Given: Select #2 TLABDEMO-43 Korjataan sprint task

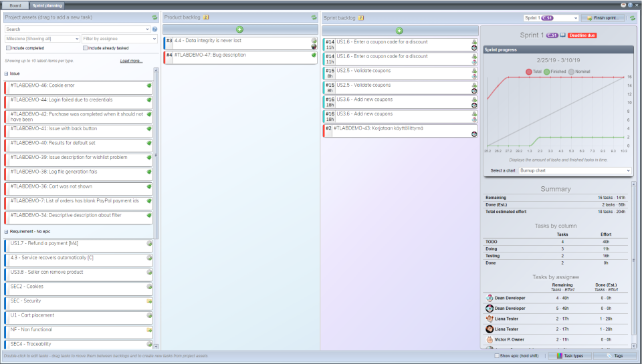Looking at the screenshot, I should (401, 131).
